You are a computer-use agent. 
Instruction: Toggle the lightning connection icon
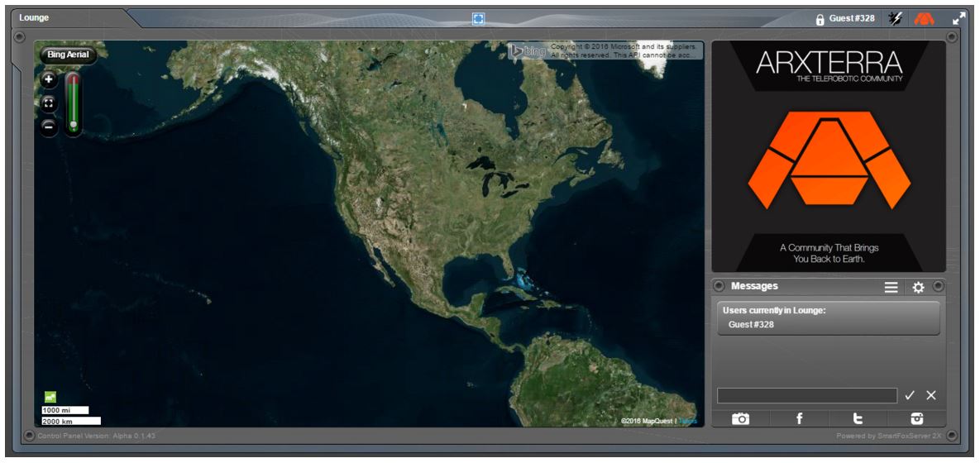click(x=895, y=19)
